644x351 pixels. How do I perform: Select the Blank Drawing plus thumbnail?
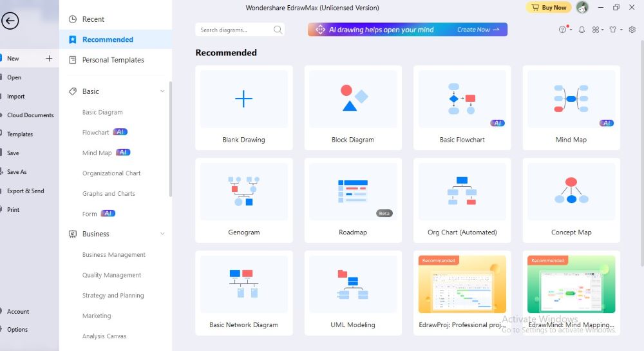pos(243,99)
